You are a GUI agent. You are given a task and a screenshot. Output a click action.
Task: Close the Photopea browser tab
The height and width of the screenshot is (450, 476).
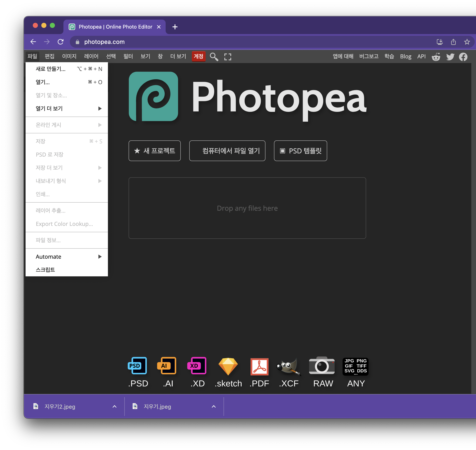pos(159,27)
